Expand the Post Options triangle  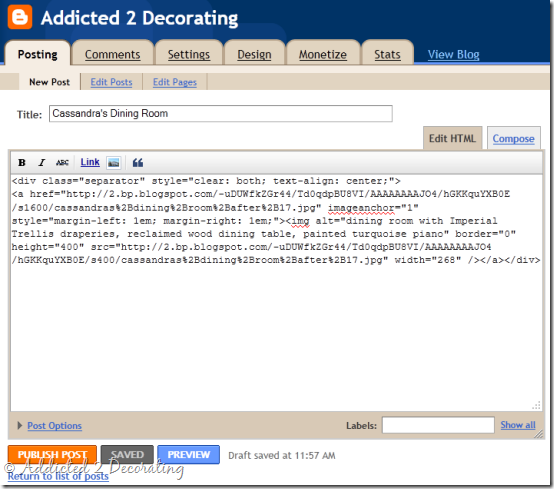pyautogui.click(x=20, y=425)
